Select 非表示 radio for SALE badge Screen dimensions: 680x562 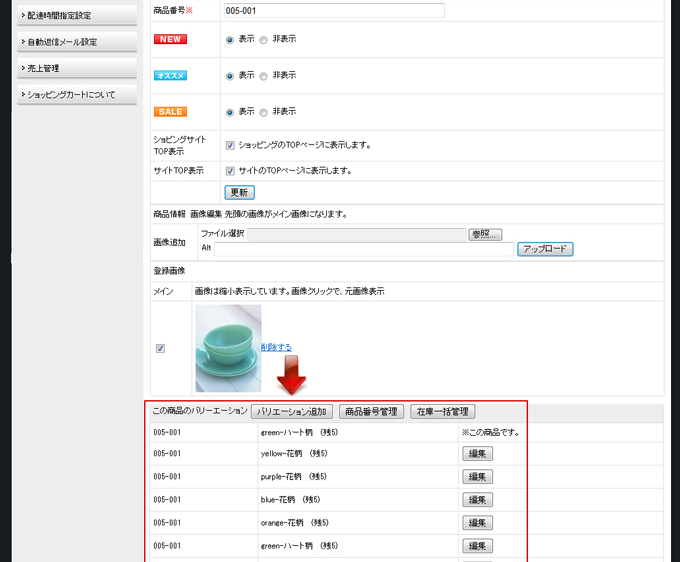click(264, 112)
